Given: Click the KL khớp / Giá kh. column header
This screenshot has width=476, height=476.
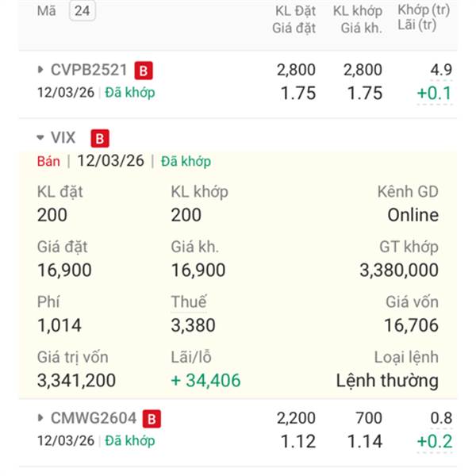Looking at the screenshot, I should pyautogui.click(x=358, y=19).
